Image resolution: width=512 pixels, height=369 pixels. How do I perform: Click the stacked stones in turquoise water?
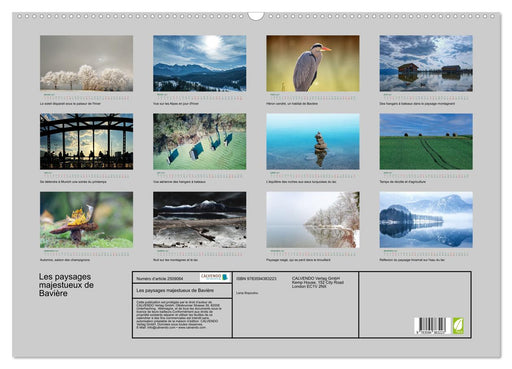(313, 141)
